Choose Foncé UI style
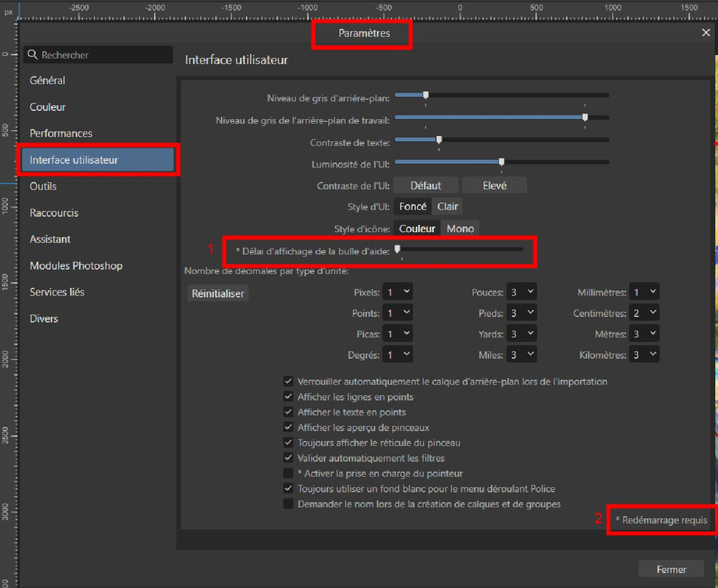The width and height of the screenshot is (718, 588). click(x=412, y=207)
